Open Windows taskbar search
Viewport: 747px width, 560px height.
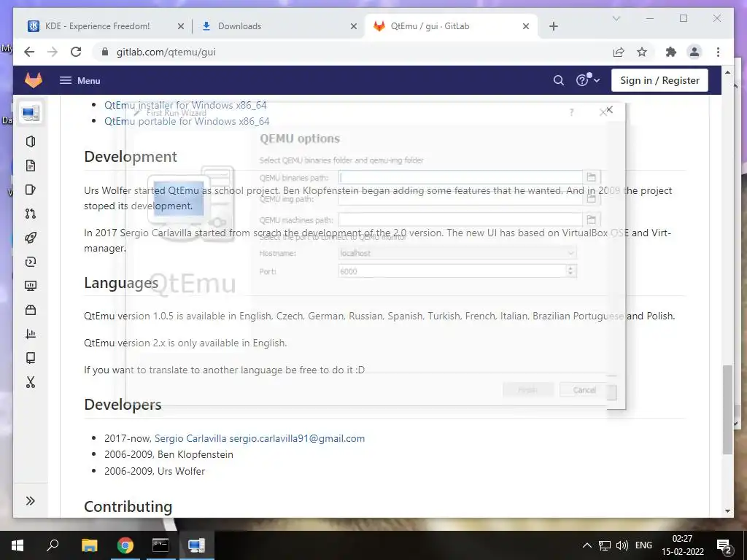(53, 545)
